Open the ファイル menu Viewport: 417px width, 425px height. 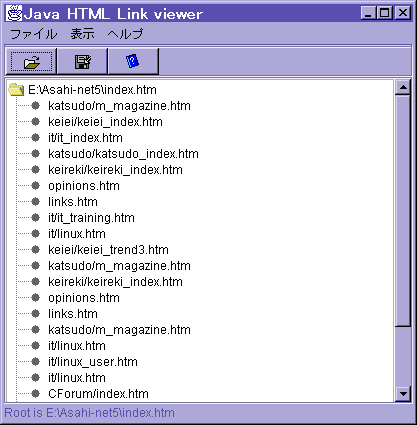click(x=34, y=34)
